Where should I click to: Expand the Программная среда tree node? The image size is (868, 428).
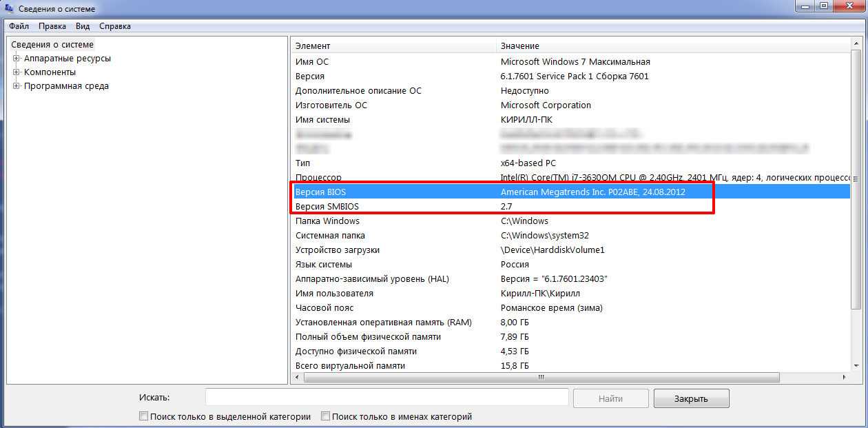coord(17,86)
